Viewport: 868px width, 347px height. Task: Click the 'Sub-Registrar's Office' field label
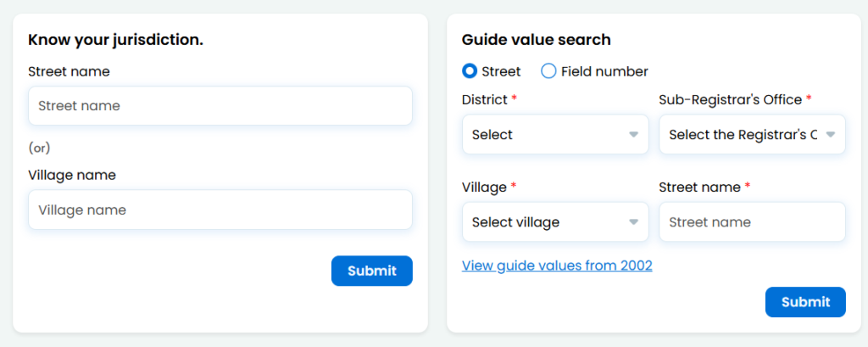coord(730,99)
